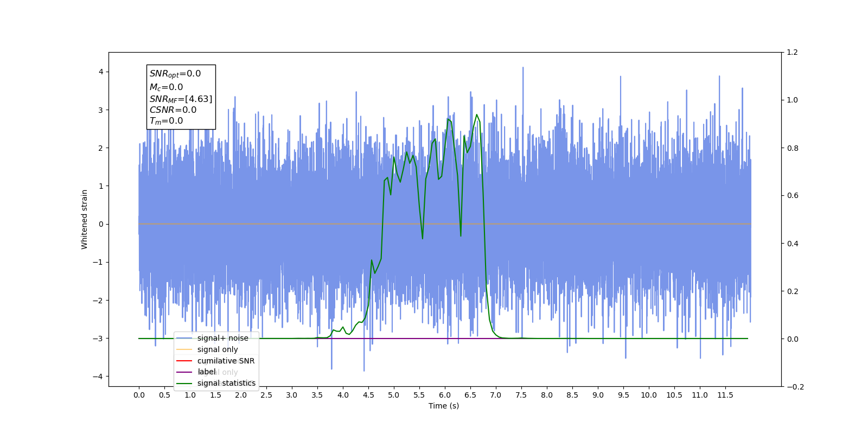The width and height of the screenshot is (868, 434).
Task: Click the 6.5 tick label on time axis
Action: point(470,395)
